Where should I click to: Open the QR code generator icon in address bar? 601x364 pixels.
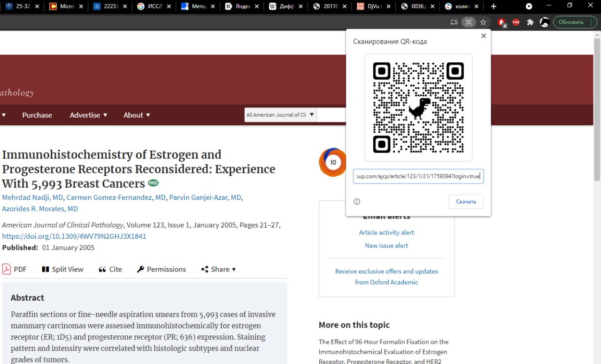tap(468, 22)
